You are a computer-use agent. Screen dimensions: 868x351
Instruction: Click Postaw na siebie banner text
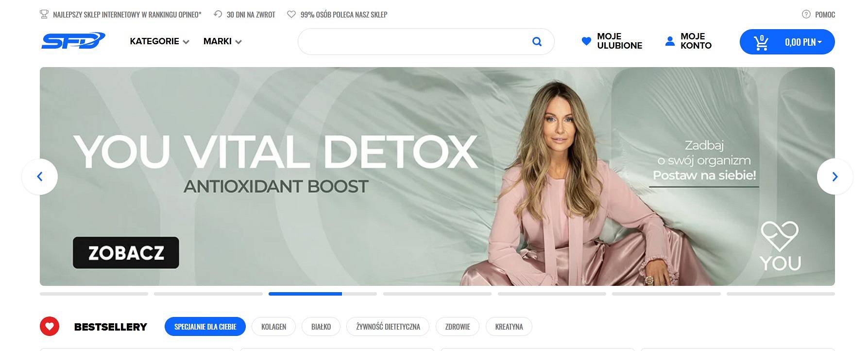(704, 175)
